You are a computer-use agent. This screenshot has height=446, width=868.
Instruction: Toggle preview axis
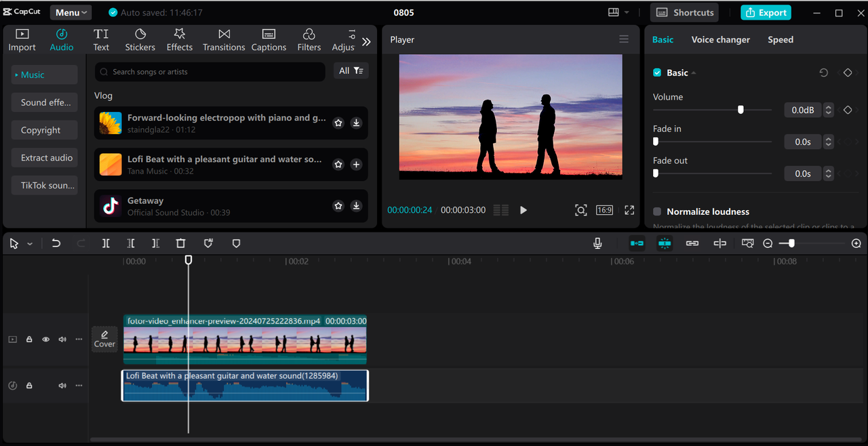720,243
